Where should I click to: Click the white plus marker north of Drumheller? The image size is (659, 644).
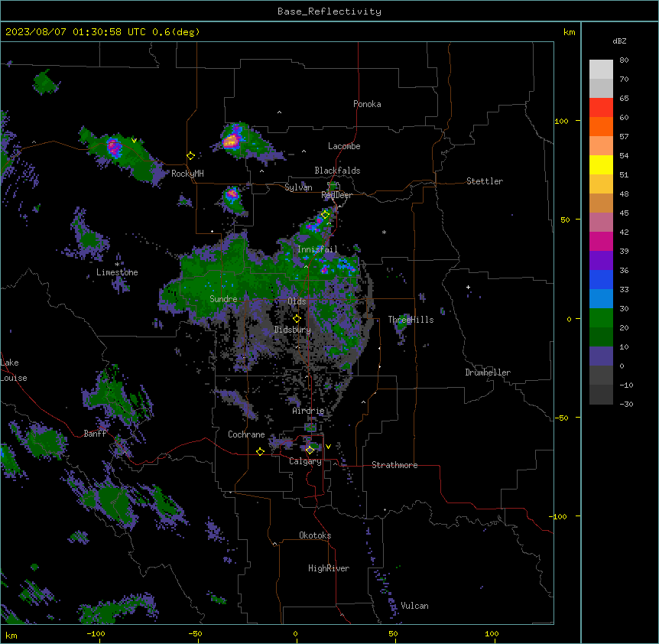(468, 287)
